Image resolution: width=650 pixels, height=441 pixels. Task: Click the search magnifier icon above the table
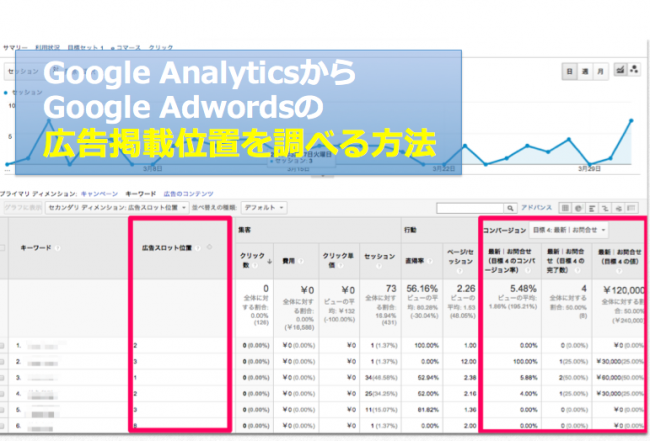[511, 208]
